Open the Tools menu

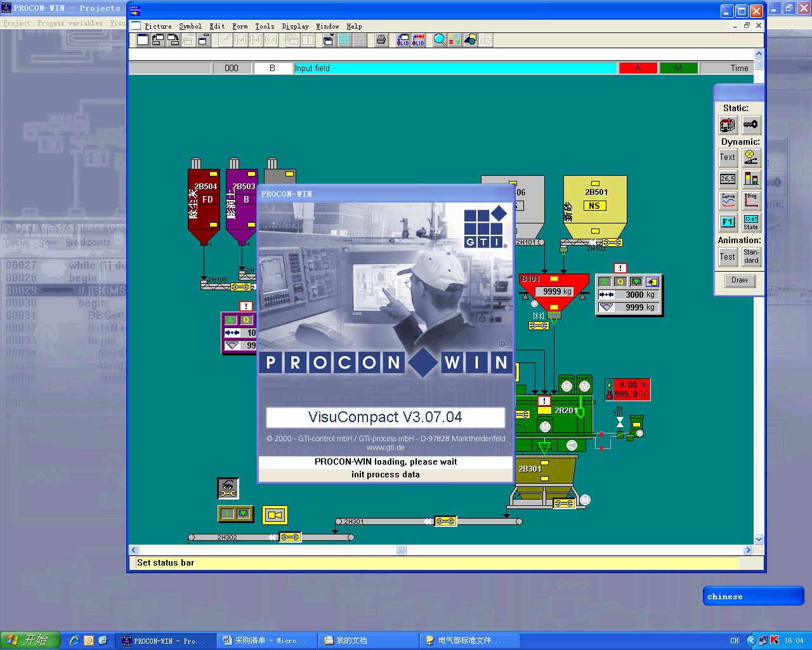pos(265,26)
